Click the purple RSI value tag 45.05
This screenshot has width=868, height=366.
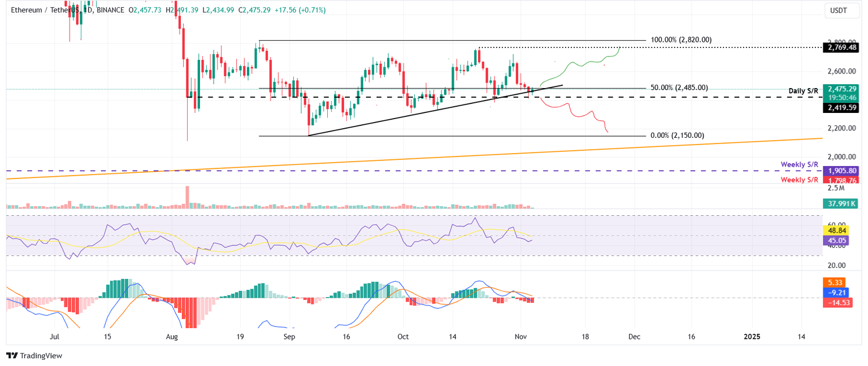point(837,240)
